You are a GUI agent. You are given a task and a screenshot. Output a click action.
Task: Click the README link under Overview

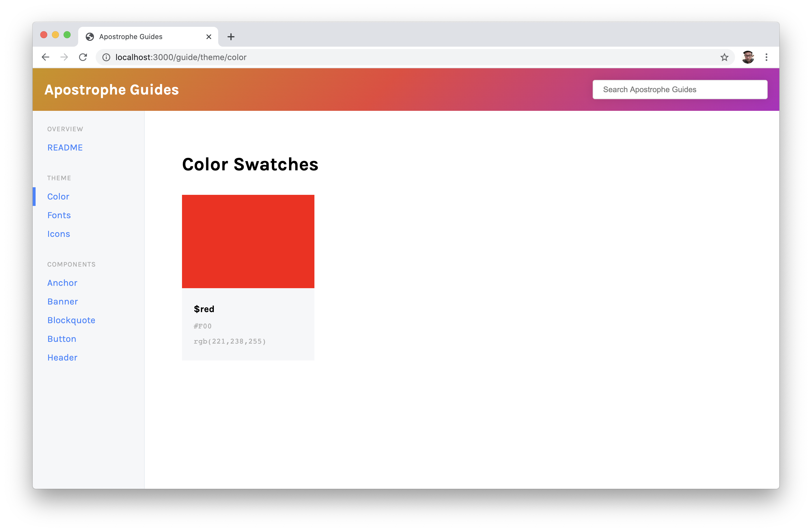(65, 147)
